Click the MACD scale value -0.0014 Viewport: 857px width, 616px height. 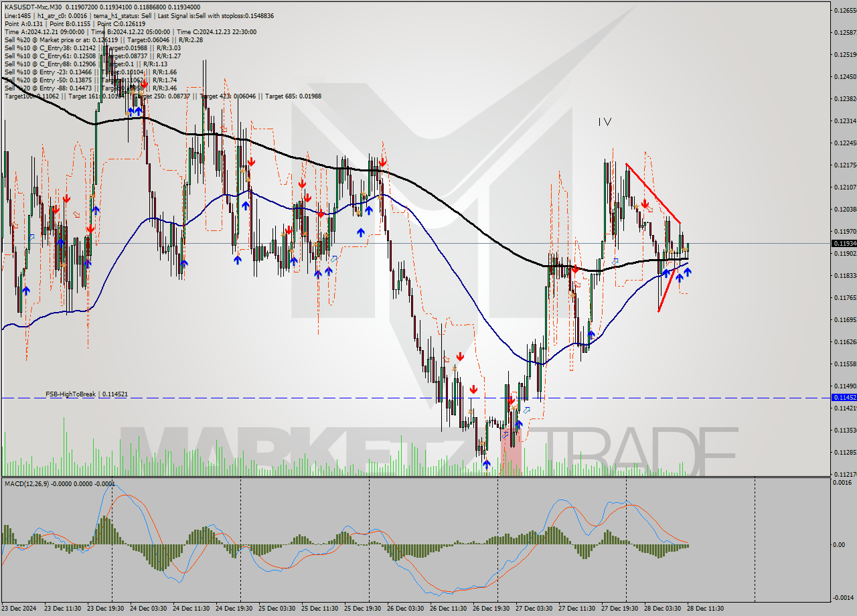(x=844, y=597)
